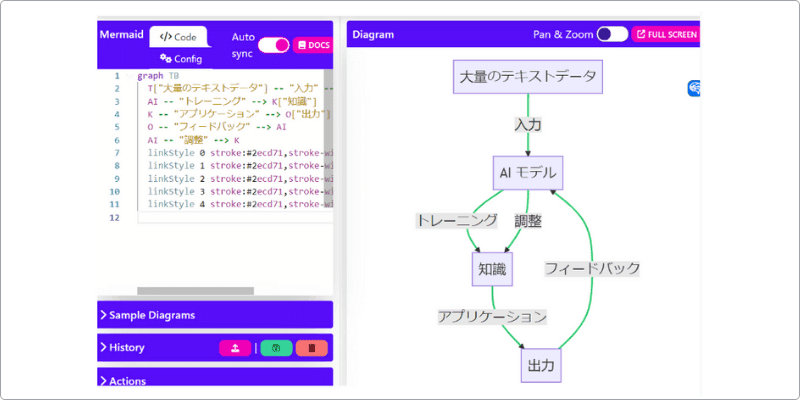Click the アプリケーション edge label in the diagram

pyautogui.click(x=492, y=317)
